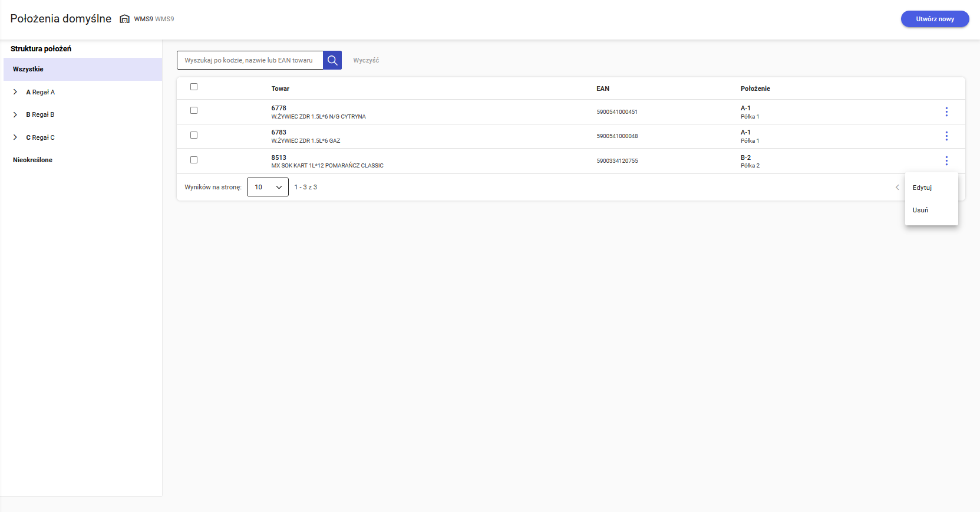Click the magnifier search button

pyautogui.click(x=332, y=60)
